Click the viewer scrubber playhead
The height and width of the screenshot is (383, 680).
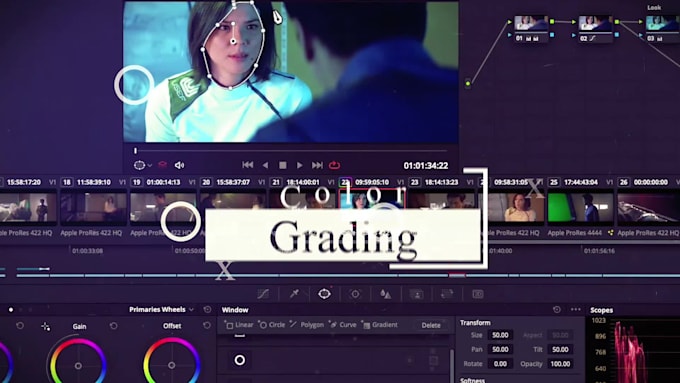point(135,151)
